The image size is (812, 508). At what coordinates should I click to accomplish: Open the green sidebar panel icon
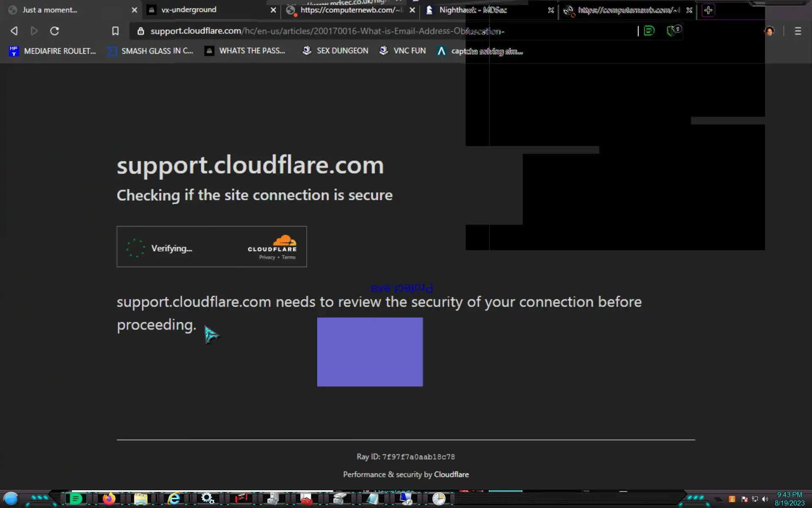pyautogui.click(x=649, y=30)
